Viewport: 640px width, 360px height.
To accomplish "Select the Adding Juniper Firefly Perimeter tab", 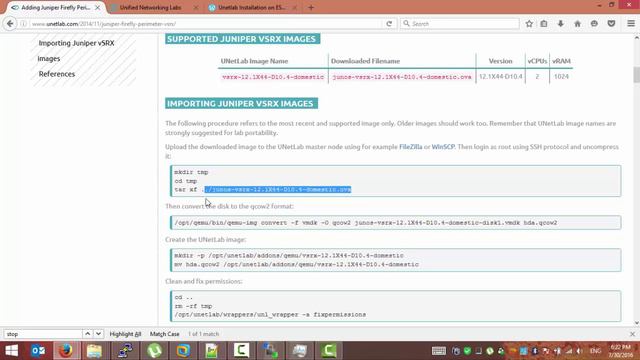I will pyautogui.click(x=56, y=7).
